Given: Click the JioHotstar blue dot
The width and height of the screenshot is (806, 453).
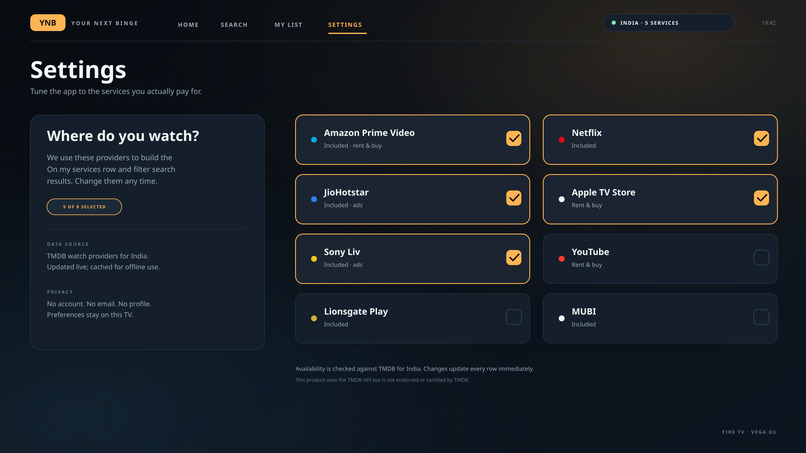Looking at the screenshot, I should pyautogui.click(x=314, y=199).
